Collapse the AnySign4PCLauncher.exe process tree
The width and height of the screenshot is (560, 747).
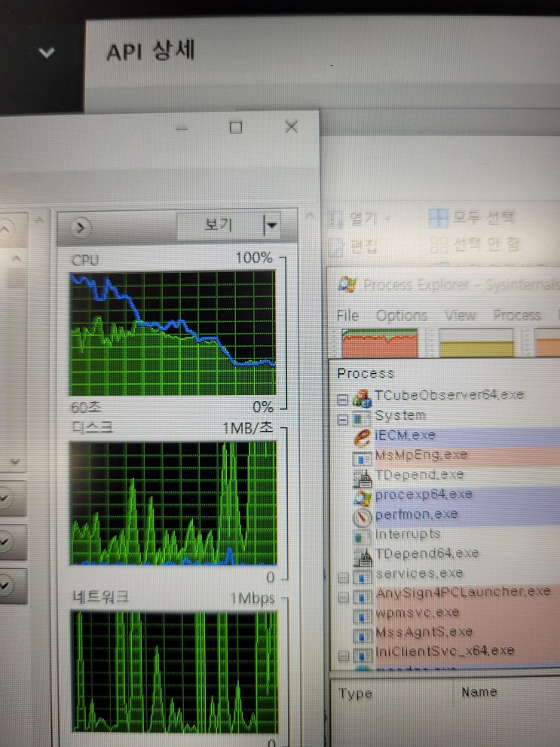coord(343,598)
